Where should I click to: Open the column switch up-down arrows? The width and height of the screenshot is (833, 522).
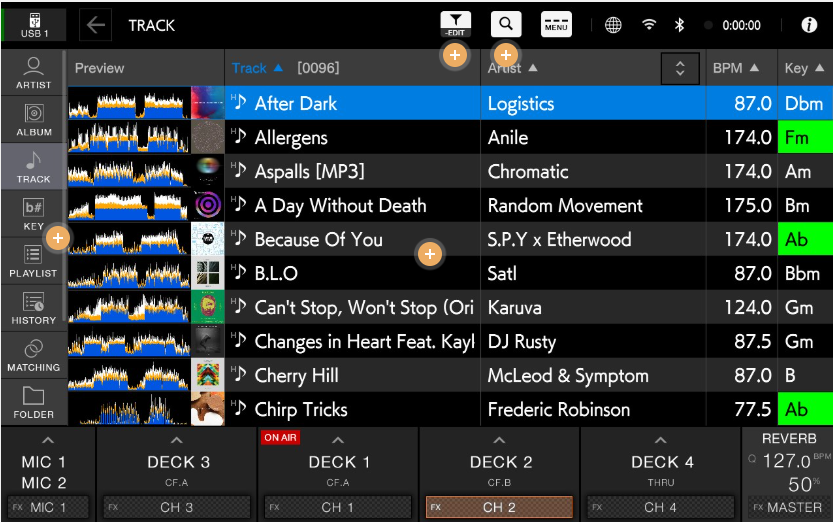coord(680,68)
